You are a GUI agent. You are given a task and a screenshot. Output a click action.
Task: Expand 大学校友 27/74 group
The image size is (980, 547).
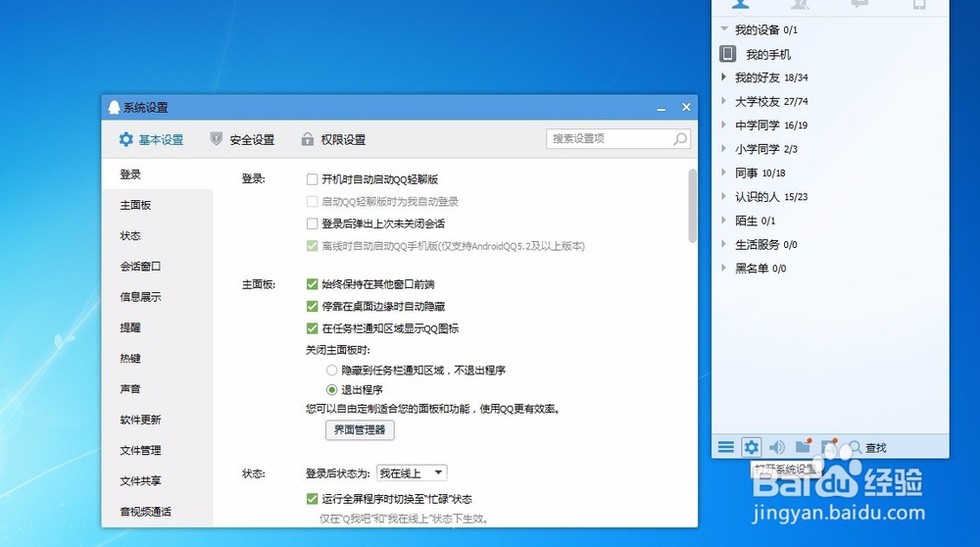coord(724,101)
